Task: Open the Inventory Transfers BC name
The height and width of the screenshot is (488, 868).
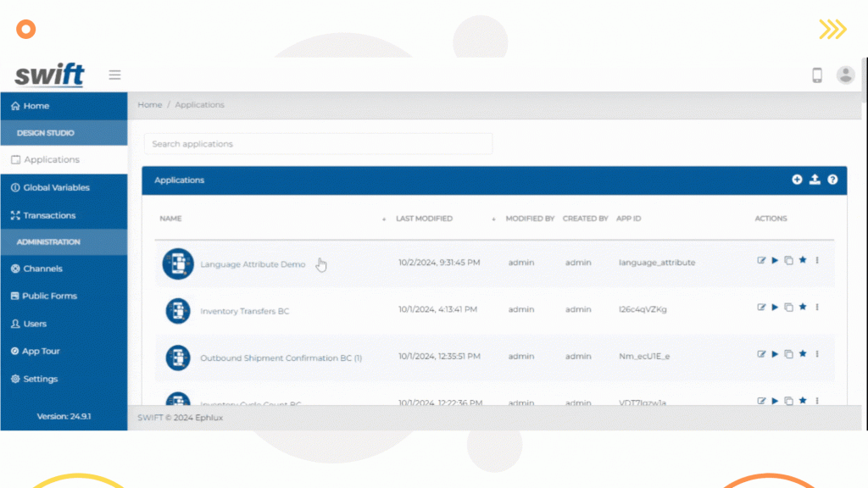Action: [245, 312]
